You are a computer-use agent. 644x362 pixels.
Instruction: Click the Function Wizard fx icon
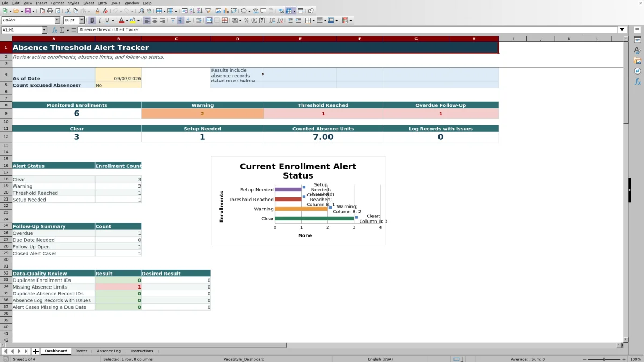pyautogui.click(x=55, y=30)
